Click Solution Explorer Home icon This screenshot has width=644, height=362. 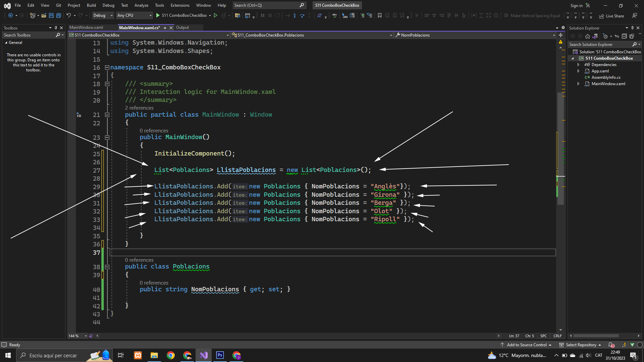[587, 36]
